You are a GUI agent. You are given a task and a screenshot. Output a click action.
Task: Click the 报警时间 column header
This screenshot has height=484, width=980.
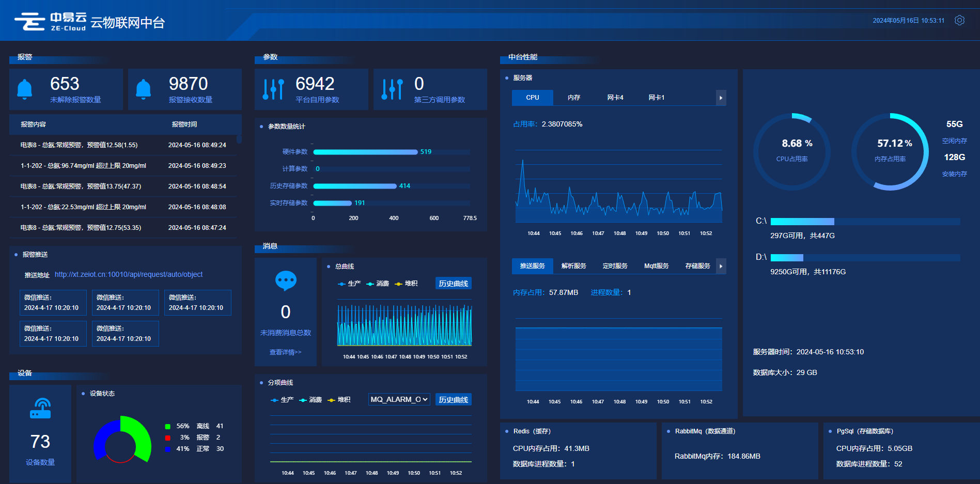pos(184,124)
